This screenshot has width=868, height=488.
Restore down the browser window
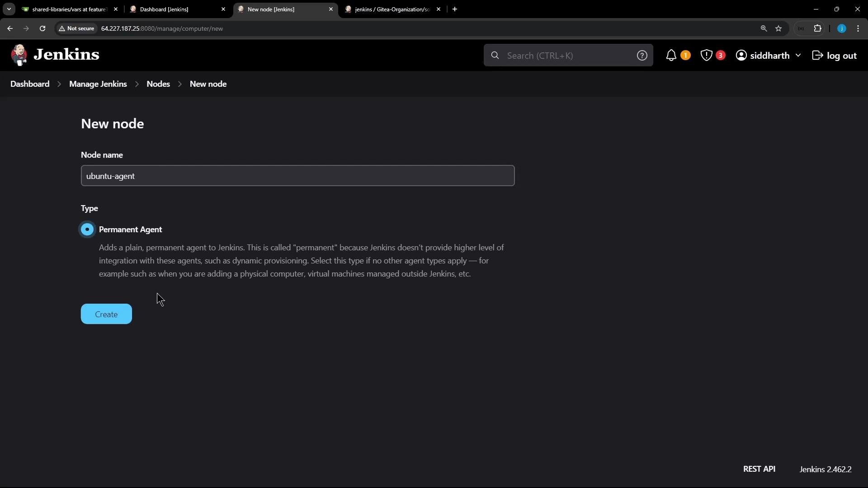[837, 9]
